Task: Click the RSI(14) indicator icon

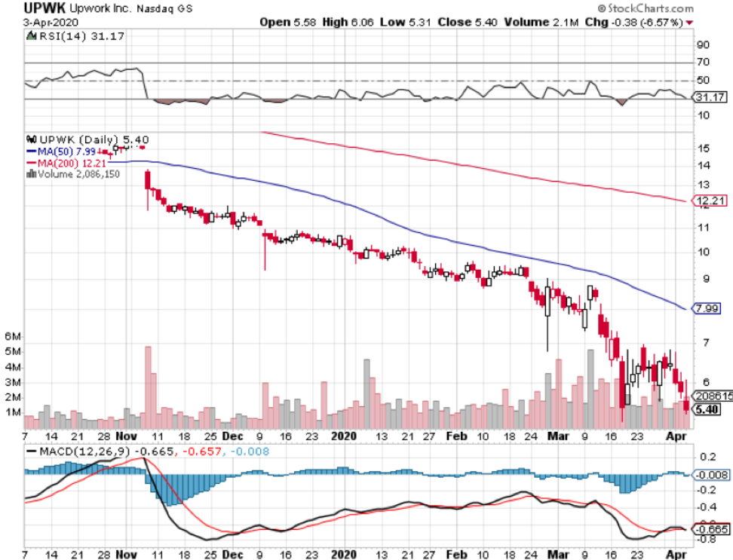Action: (x=32, y=36)
